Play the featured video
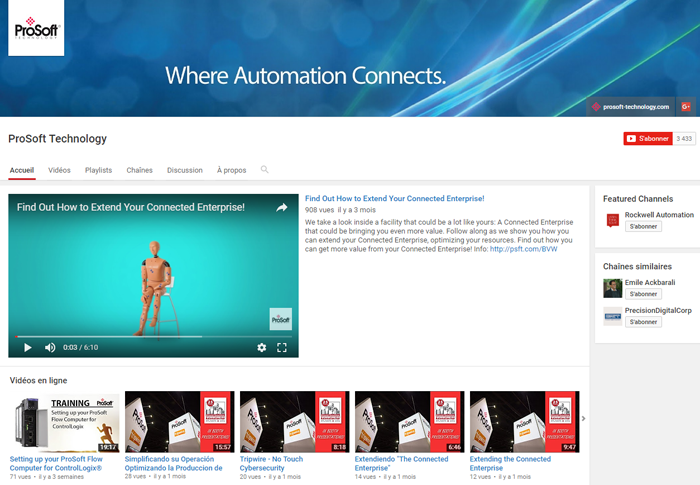This screenshot has width=700, height=485. pos(28,347)
